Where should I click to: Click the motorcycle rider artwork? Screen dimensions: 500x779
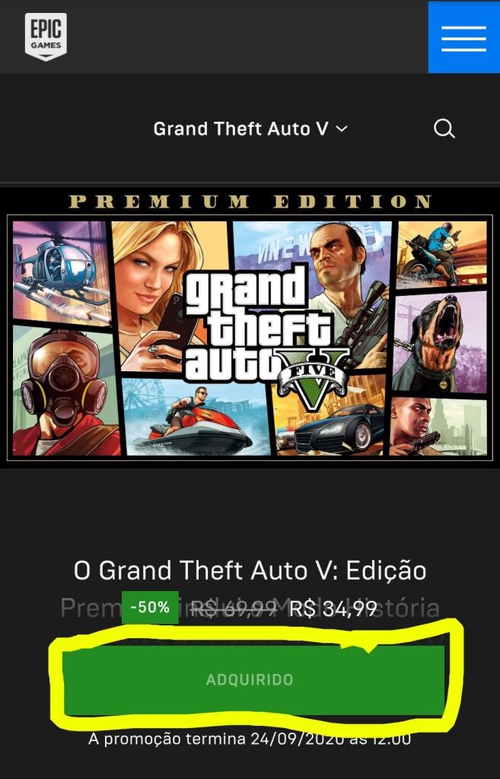442,253
